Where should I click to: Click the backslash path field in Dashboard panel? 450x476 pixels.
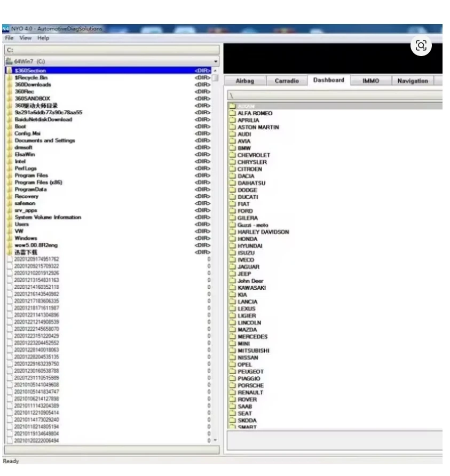[x=335, y=96]
